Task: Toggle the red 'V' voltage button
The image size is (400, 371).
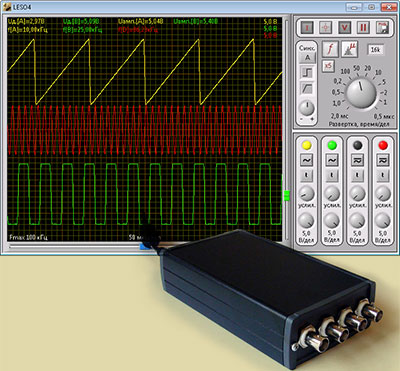Action: click(344, 27)
